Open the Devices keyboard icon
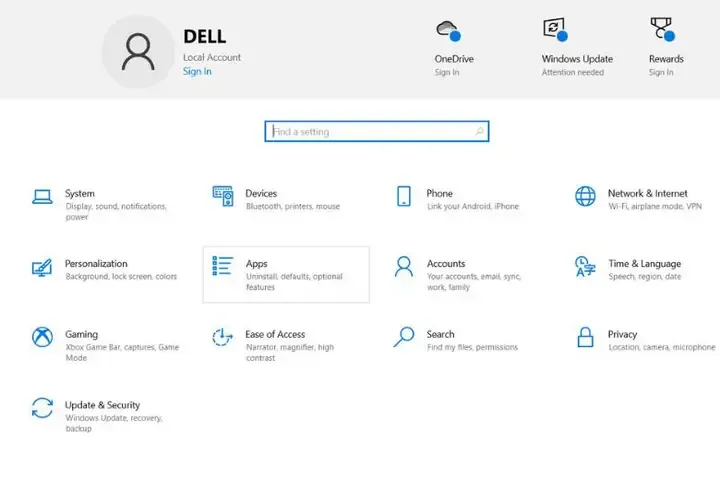Screen dimensions: 720x480 pyautogui.click(x=223, y=196)
